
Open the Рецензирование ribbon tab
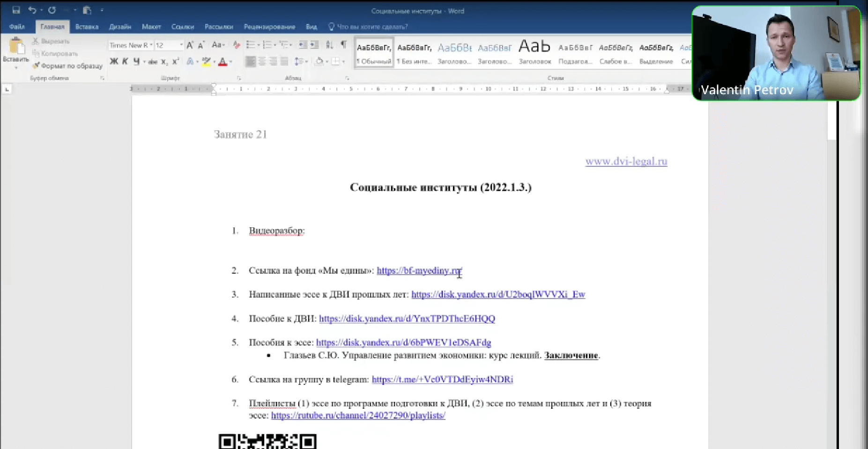pyautogui.click(x=270, y=27)
